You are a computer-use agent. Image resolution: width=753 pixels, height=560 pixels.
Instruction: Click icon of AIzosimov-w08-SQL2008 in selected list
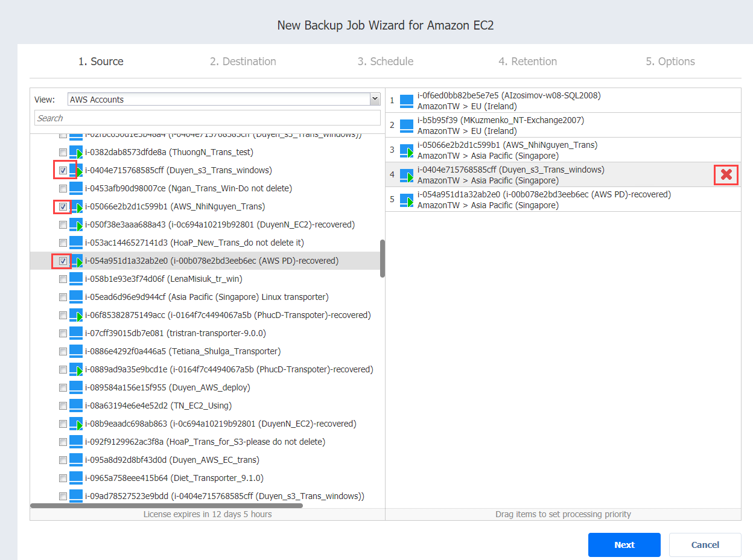[x=407, y=101]
